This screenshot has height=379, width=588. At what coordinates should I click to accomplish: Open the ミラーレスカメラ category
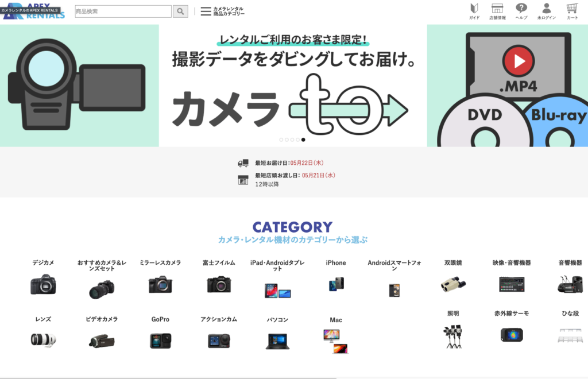click(x=160, y=284)
